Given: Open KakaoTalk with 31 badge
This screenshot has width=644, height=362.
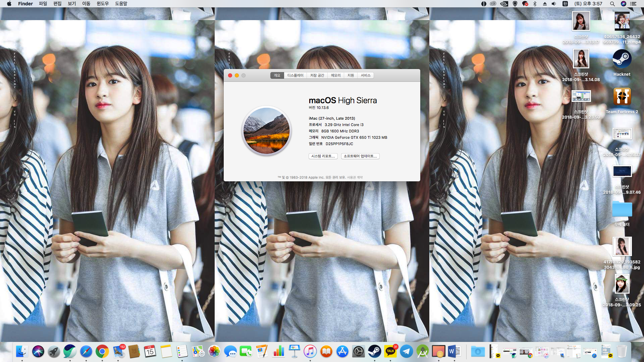Looking at the screenshot, I should [390, 351].
